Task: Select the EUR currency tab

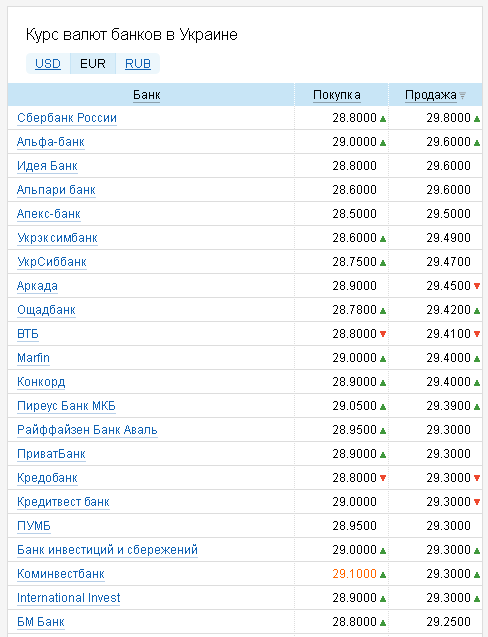Action: pyautogui.click(x=93, y=64)
